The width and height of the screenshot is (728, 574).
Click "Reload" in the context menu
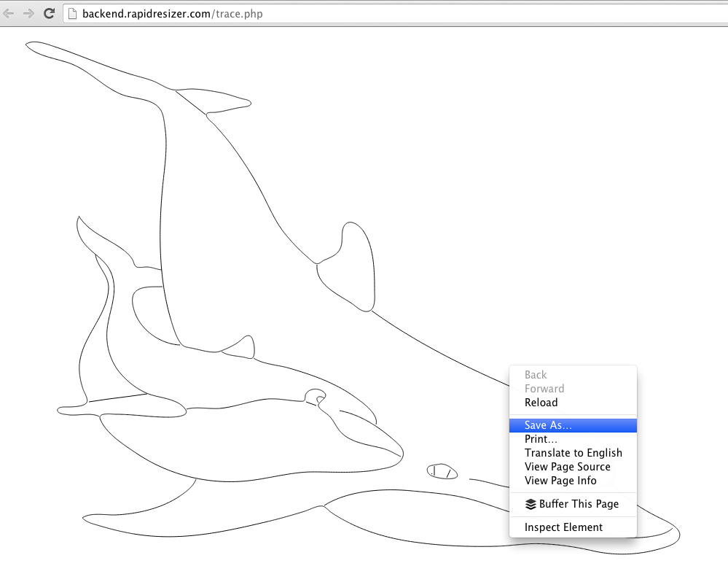541,403
